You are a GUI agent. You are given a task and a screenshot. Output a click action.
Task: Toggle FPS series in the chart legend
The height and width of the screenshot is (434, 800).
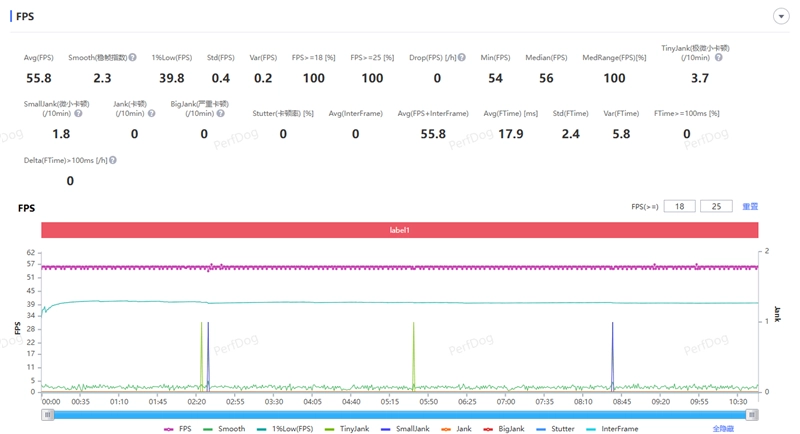(178, 429)
